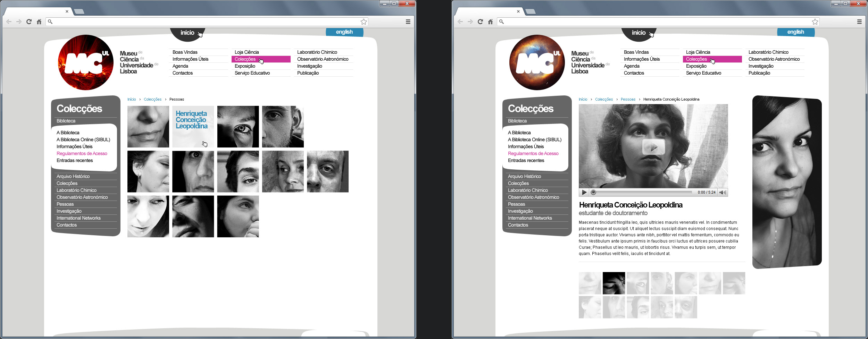
Task: Click the large play overlay on the video
Action: click(x=653, y=147)
